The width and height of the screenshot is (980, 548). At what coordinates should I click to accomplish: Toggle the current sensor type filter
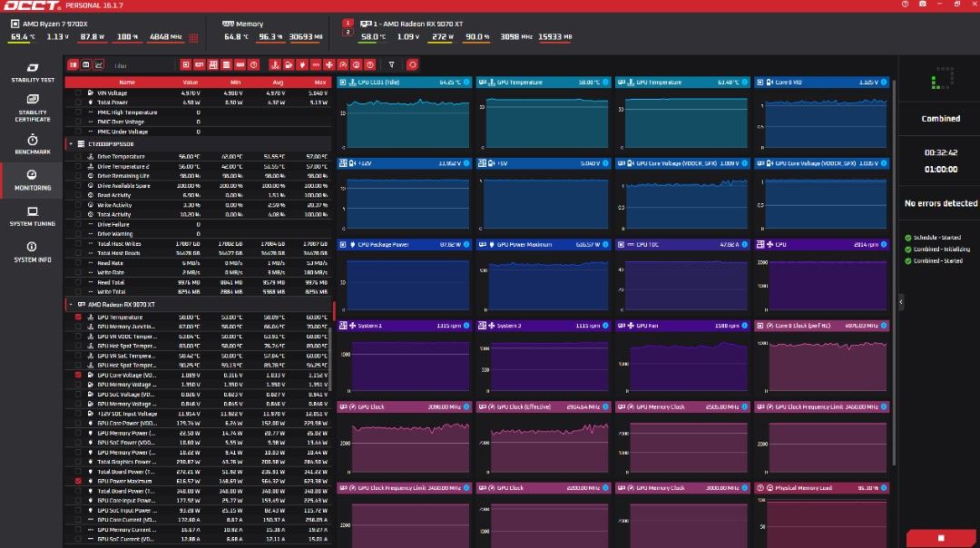point(316,65)
